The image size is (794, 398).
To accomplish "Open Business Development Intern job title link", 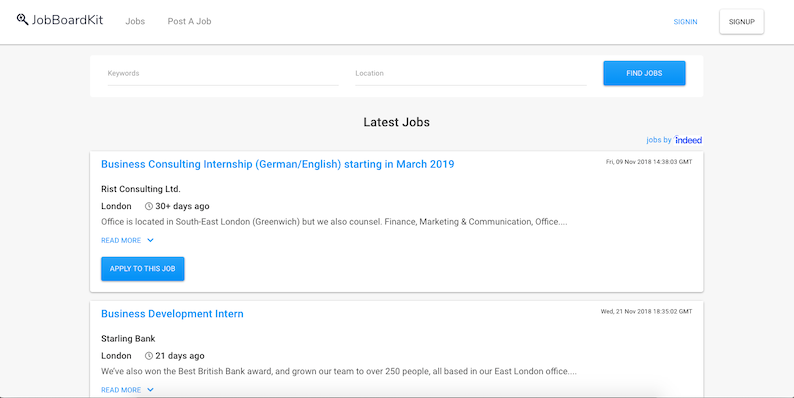I will 172,314.
